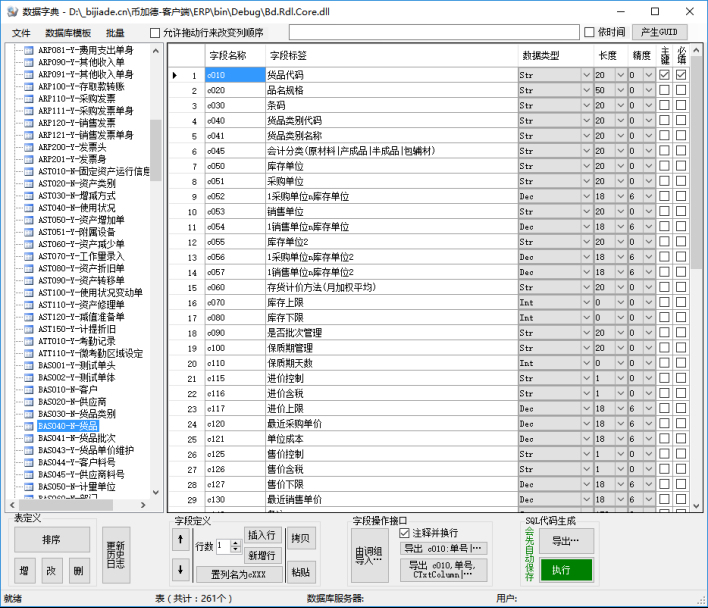Click table icon next to BAS050-N-计量单位
Screen dimensions: 708x608
click(28, 487)
